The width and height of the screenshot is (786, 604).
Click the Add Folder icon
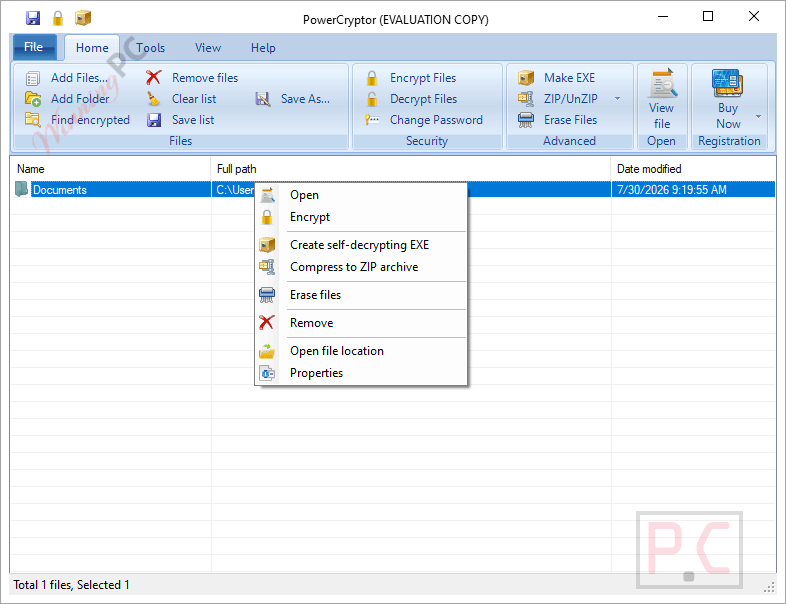[x=33, y=99]
